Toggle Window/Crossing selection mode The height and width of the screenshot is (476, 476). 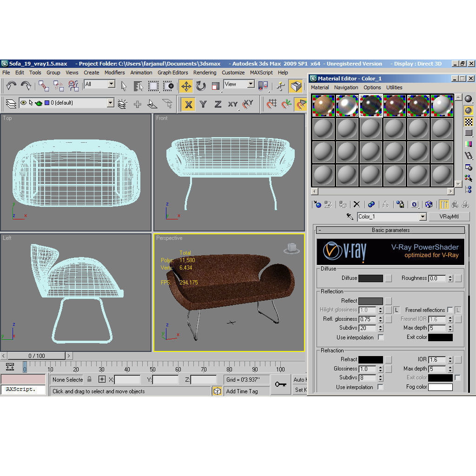tap(168, 86)
